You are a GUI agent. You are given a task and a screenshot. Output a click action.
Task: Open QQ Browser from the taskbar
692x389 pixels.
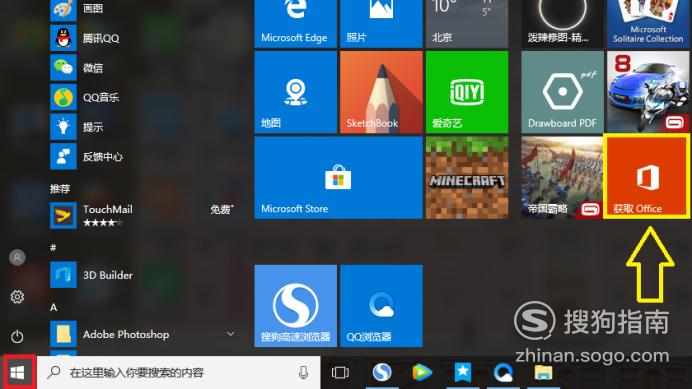coord(503,373)
